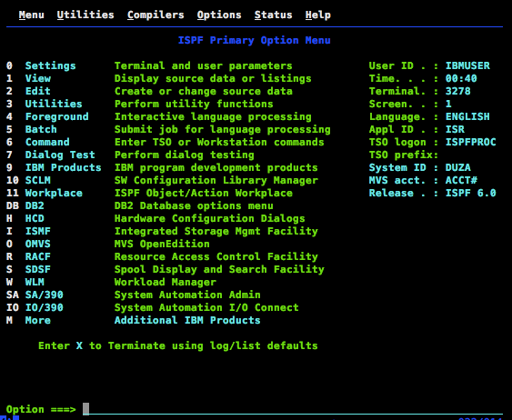Click the ISPF Primary Option Menu title

(x=255, y=41)
